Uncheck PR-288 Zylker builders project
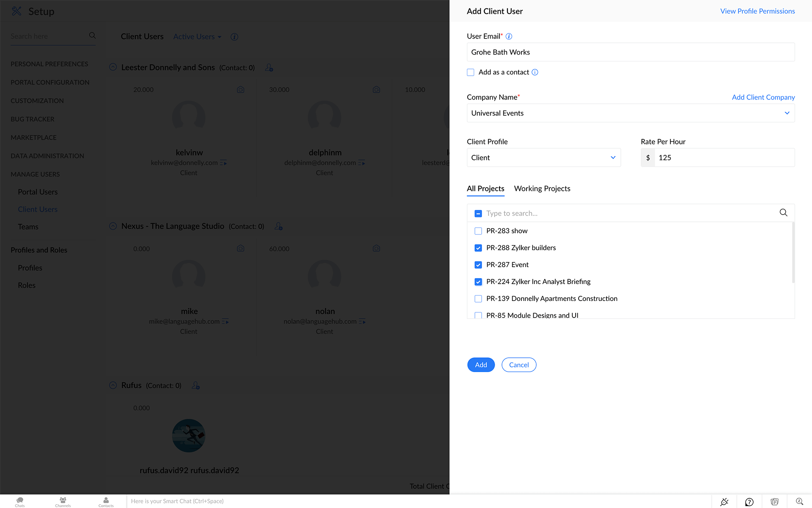Screen dimensions: 812x508 [478, 248]
